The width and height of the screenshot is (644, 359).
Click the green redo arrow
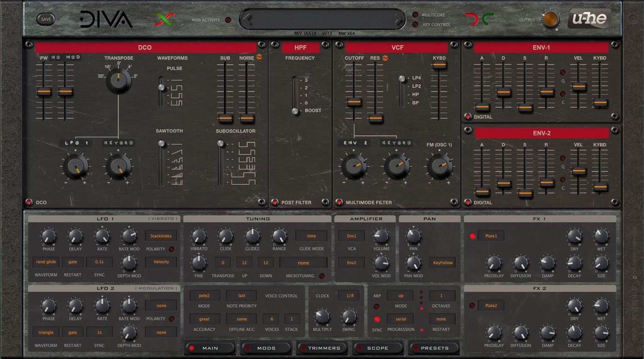coord(488,19)
